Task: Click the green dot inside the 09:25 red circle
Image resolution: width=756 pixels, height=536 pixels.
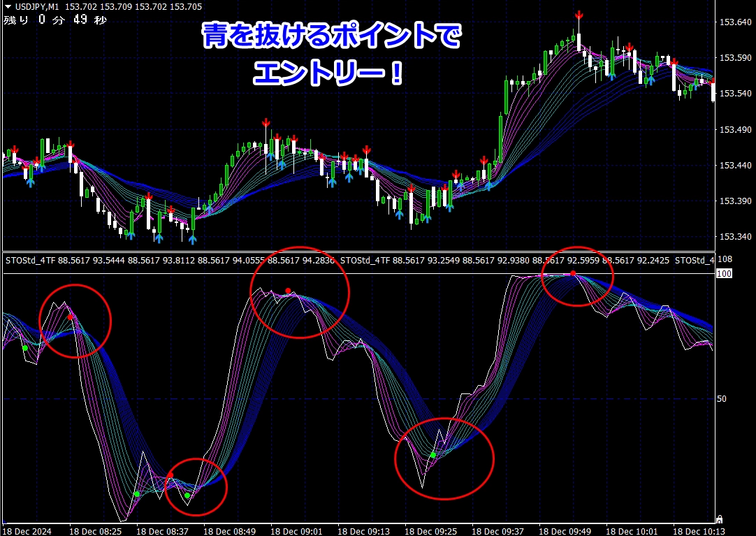Action: coord(433,455)
